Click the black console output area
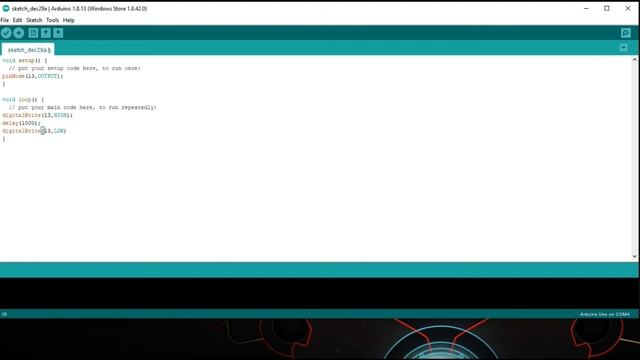640x360 pixels. tap(318, 293)
